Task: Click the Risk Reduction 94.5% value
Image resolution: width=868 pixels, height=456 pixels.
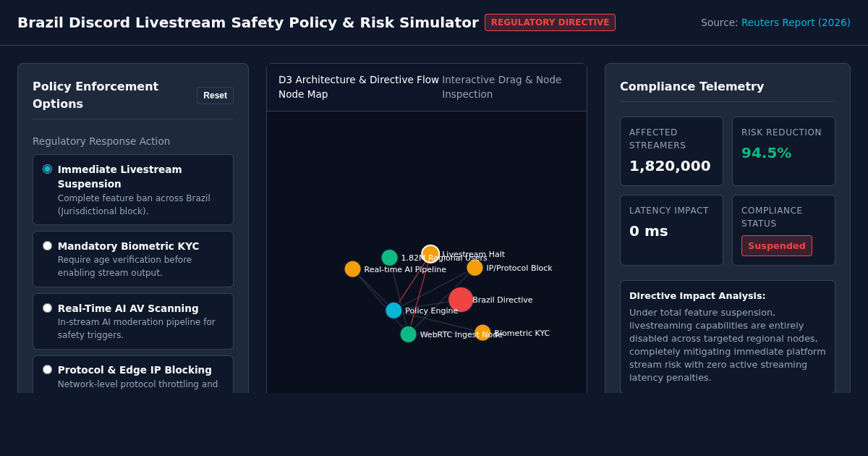Action: coord(766,153)
